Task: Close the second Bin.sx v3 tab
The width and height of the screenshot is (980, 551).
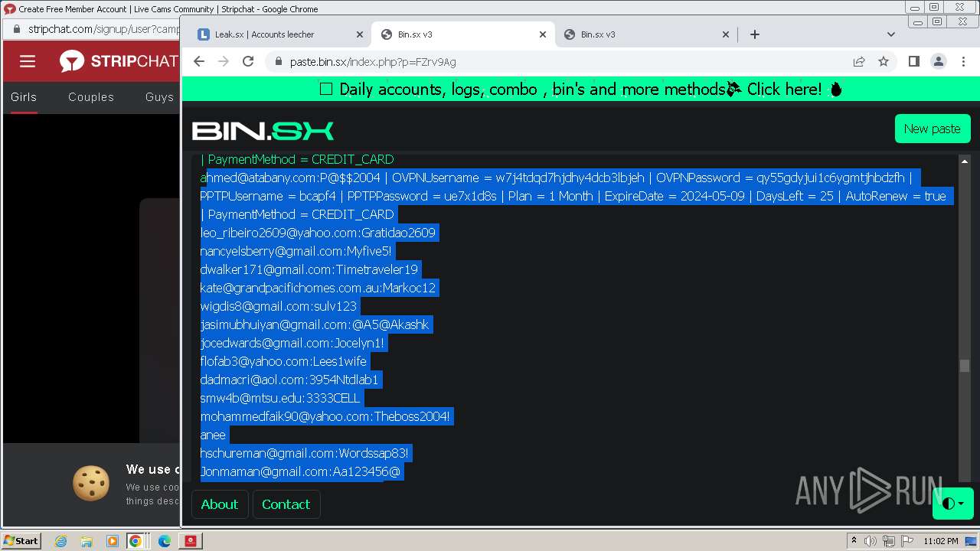Action: [726, 34]
